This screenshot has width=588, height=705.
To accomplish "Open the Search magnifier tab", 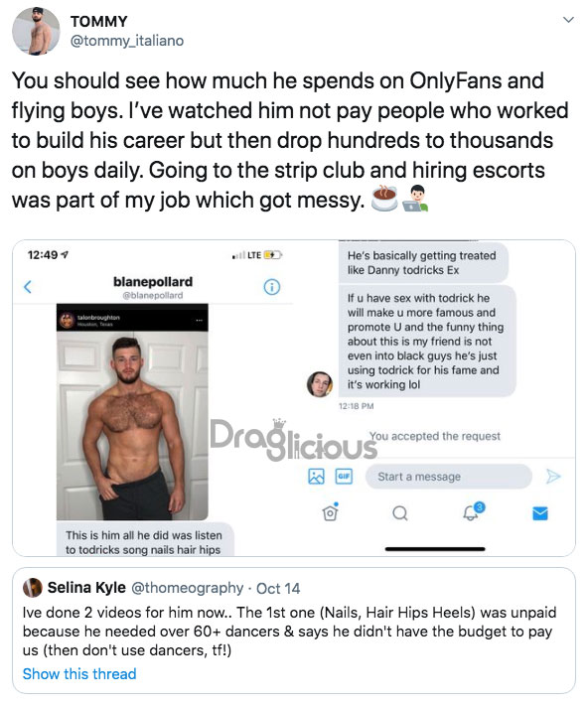I will [x=400, y=513].
